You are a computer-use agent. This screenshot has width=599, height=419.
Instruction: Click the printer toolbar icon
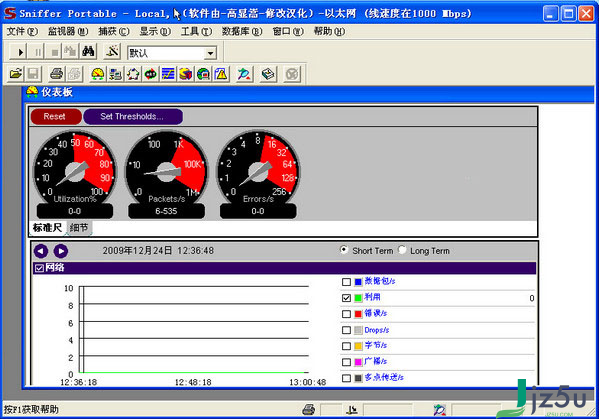57,74
